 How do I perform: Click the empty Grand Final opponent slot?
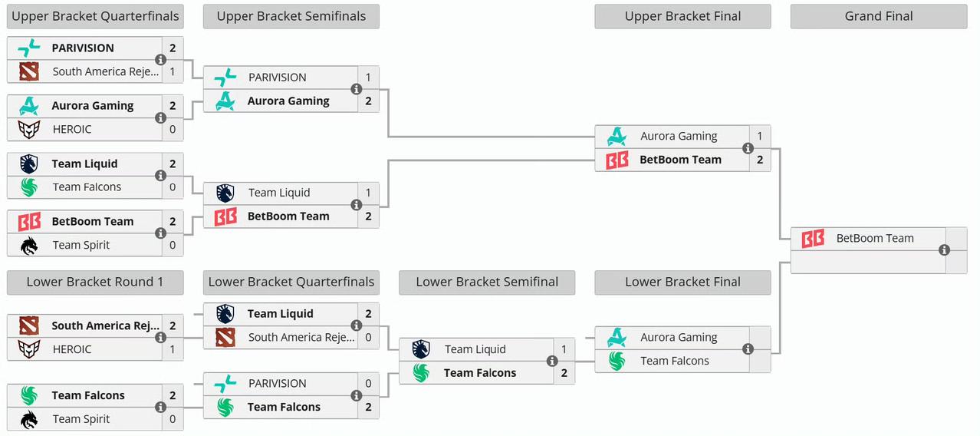pos(867,262)
